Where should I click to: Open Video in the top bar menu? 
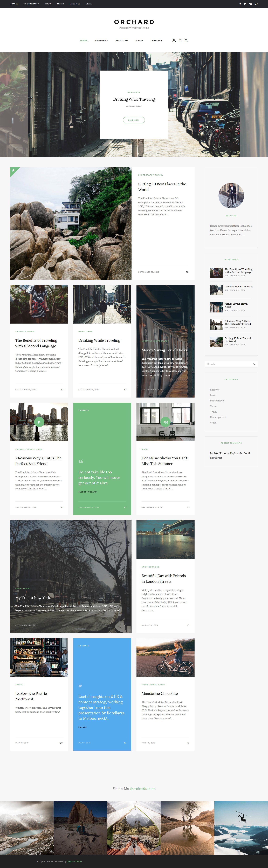(89, 4)
